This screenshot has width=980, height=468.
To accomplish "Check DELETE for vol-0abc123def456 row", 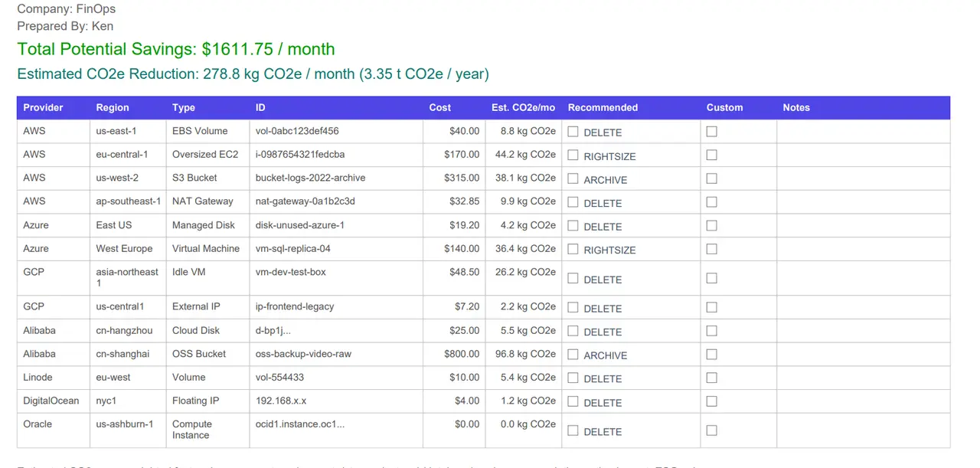I will coord(573,132).
